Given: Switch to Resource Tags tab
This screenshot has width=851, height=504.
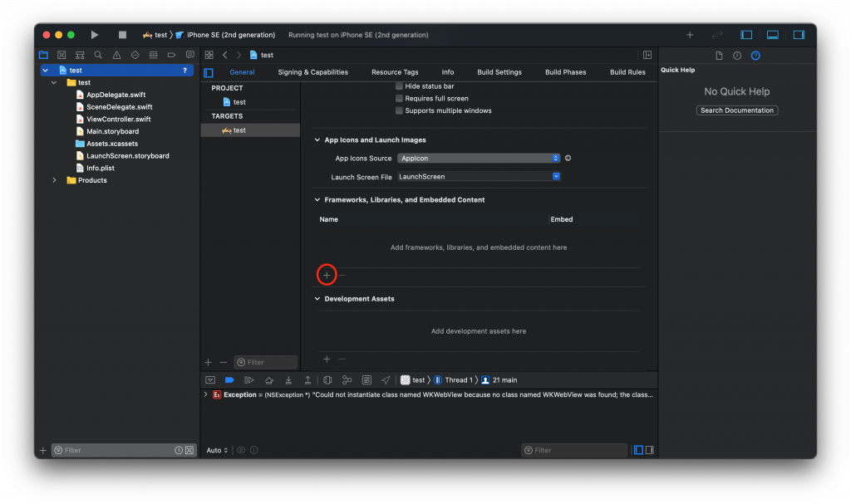Looking at the screenshot, I should (395, 72).
